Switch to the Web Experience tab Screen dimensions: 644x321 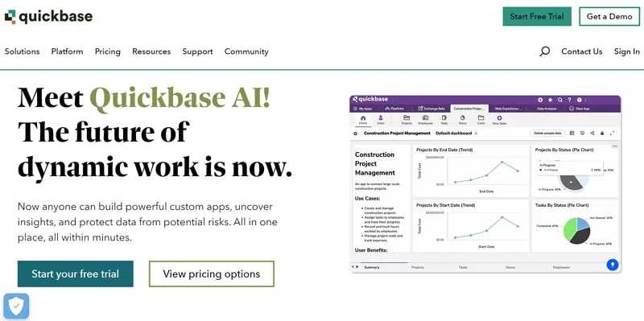(509, 109)
